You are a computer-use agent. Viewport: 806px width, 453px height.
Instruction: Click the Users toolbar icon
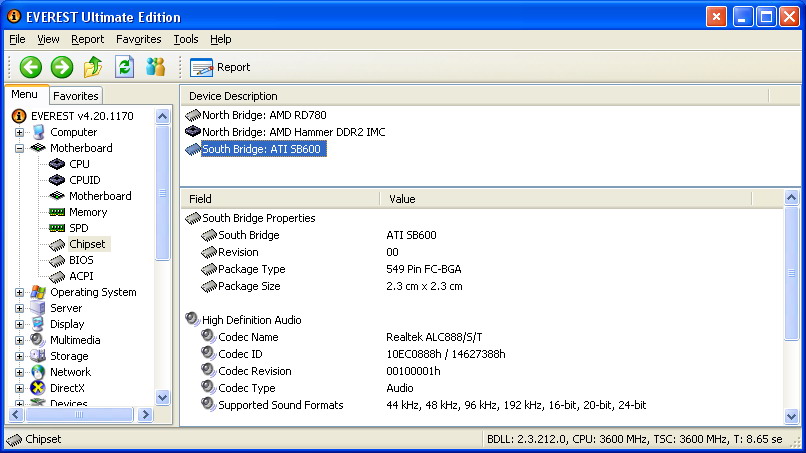tap(155, 67)
